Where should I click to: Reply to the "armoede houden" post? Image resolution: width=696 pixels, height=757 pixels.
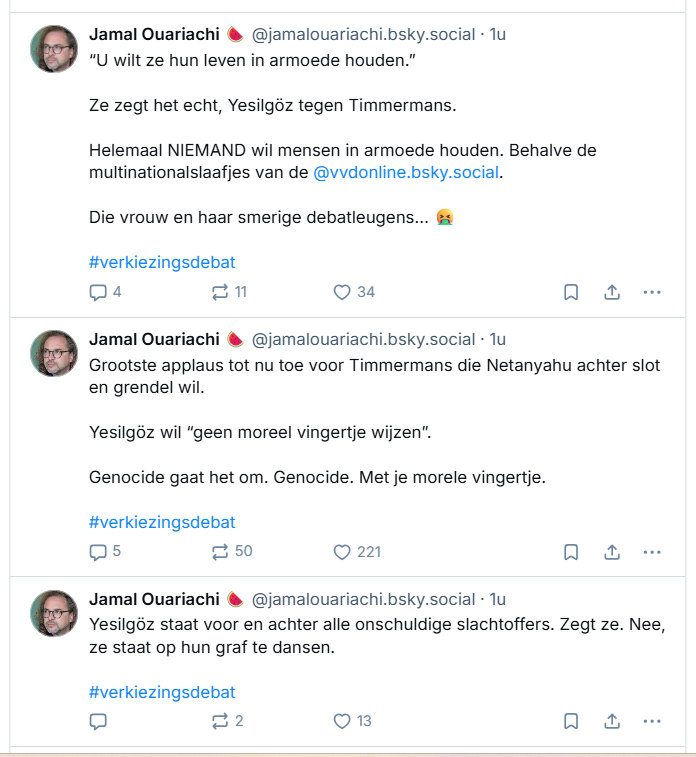click(x=98, y=292)
